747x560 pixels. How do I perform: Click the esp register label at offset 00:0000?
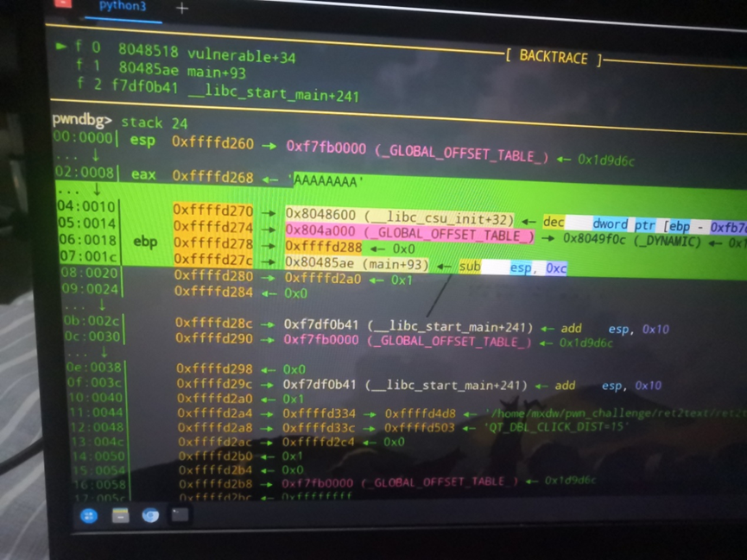point(142,140)
